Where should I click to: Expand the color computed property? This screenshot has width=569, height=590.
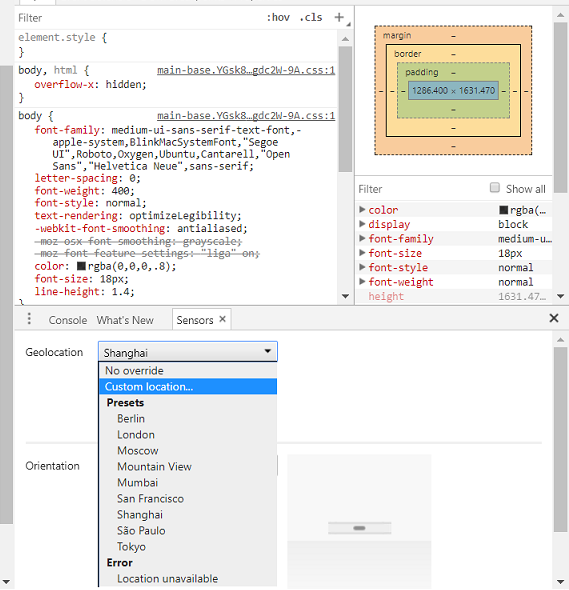(362, 209)
